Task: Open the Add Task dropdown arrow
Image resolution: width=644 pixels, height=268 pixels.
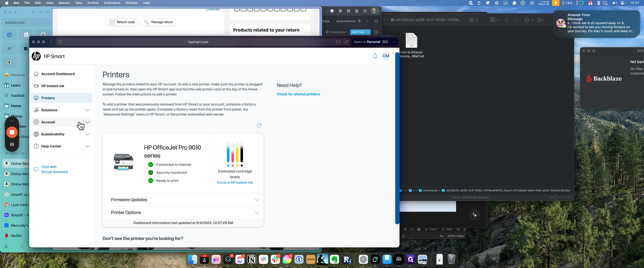Action: coord(368,32)
